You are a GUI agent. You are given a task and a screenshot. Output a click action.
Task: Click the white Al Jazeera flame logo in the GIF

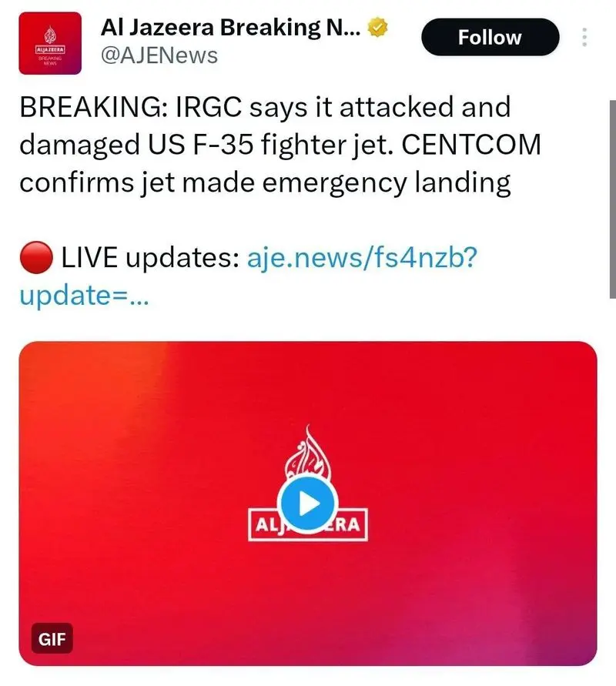pos(308,458)
